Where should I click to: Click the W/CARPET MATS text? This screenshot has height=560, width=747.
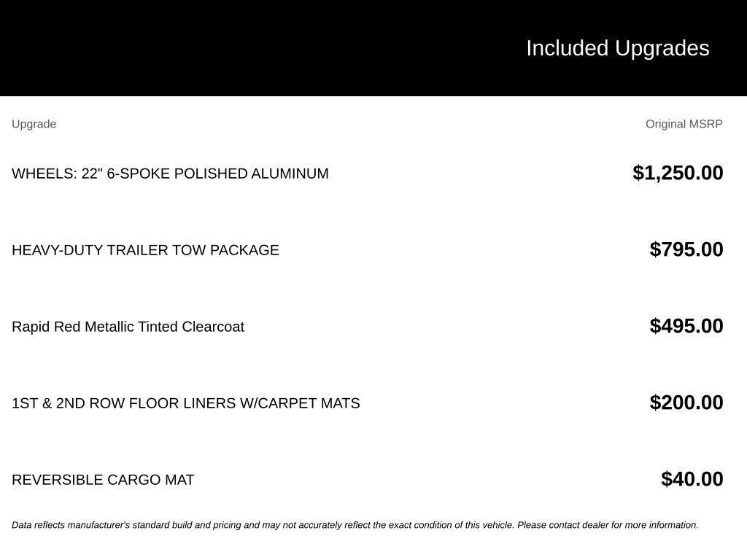pos(300,403)
